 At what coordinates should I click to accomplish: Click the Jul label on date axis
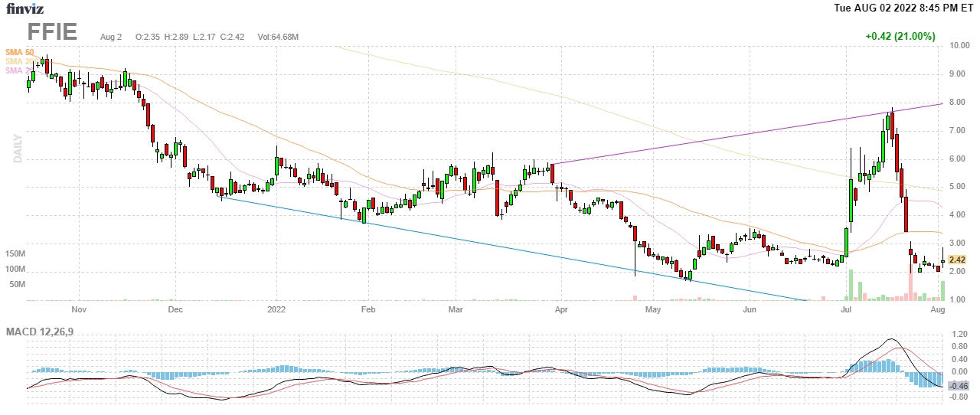tap(846, 310)
